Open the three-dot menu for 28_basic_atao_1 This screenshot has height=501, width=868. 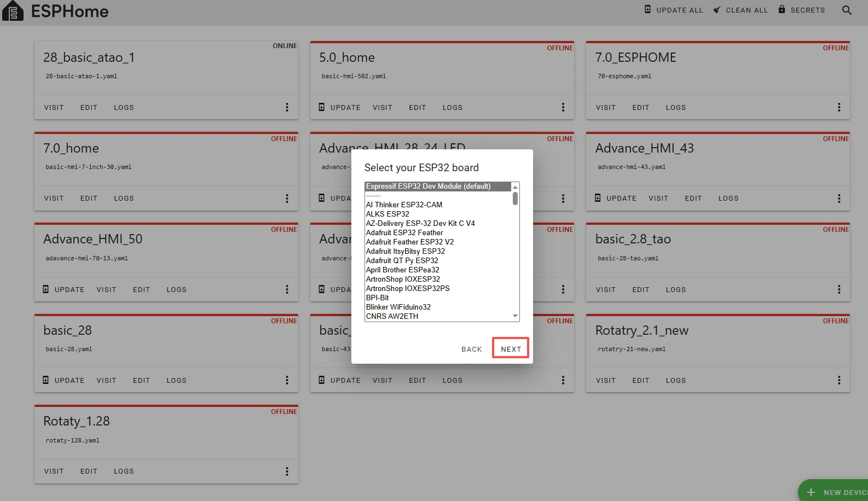pyautogui.click(x=287, y=108)
